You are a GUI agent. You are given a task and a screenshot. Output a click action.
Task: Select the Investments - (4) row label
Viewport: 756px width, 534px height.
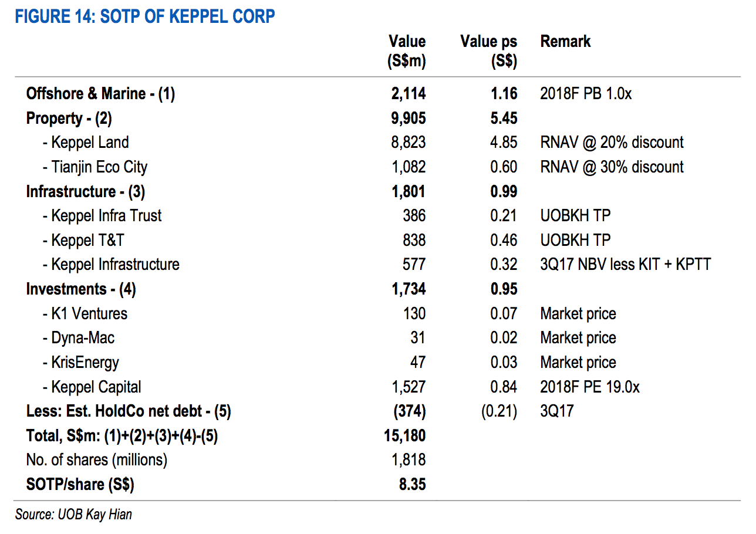81,289
